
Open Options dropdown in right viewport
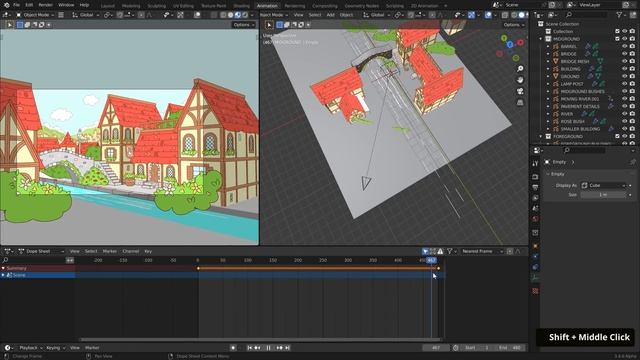pos(513,25)
